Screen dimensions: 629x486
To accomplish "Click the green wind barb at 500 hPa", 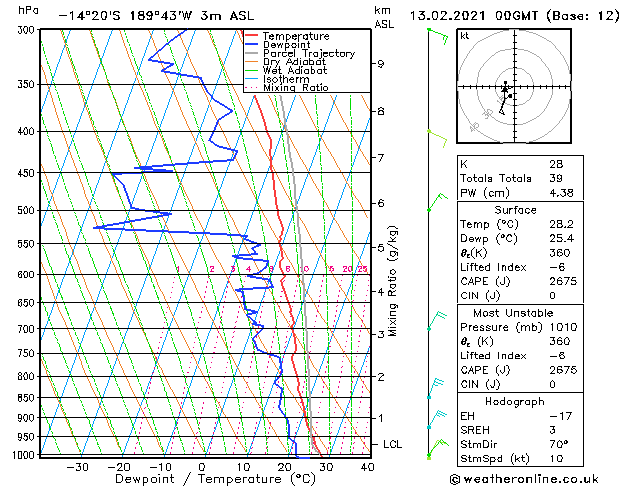I will [x=437, y=202].
